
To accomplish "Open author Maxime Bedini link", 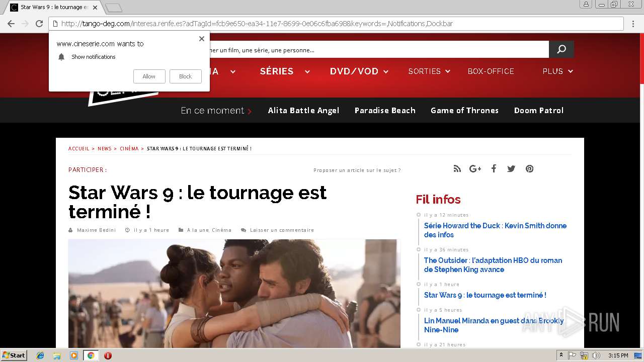I will 97,230.
